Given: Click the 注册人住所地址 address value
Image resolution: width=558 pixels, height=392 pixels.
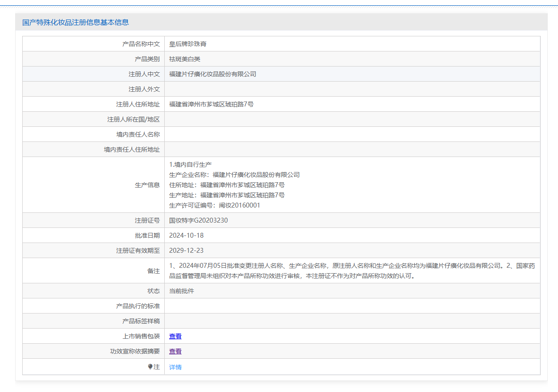Looking at the screenshot, I should pyautogui.click(x=211, y=104).
